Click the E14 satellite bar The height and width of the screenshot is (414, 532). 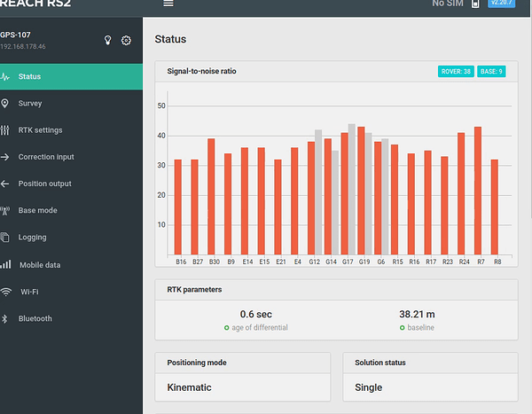tap(245, 201)
